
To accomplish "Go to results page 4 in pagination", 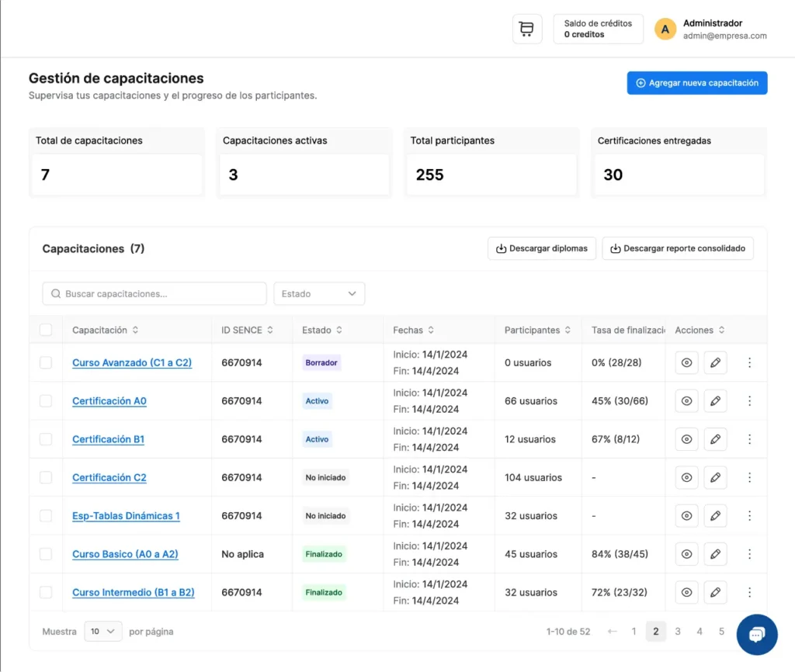I will coord(700,631).
